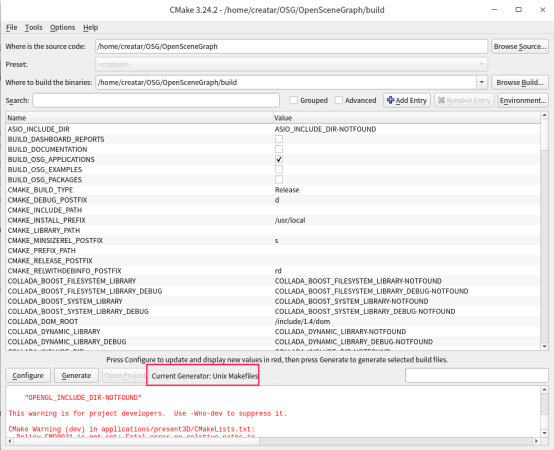Screen dimensions: 554x450
Task: Click the /include/1.4/dom value cell
Action: 302,321
